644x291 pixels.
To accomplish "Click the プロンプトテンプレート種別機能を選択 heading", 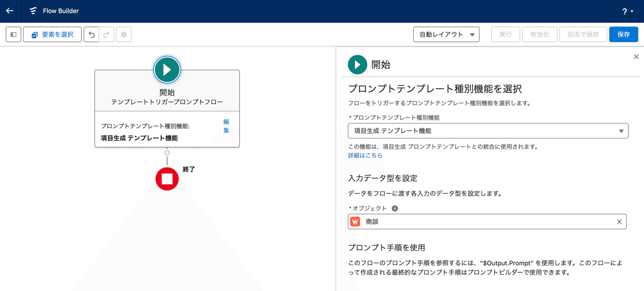I will [x=435, y=89].
